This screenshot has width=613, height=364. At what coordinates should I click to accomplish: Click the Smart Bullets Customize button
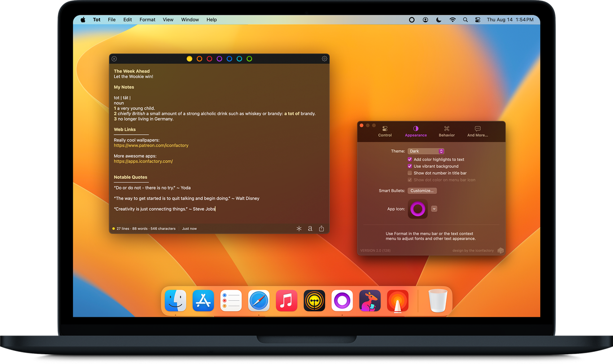pyautogui.click(x=422, y=191)
